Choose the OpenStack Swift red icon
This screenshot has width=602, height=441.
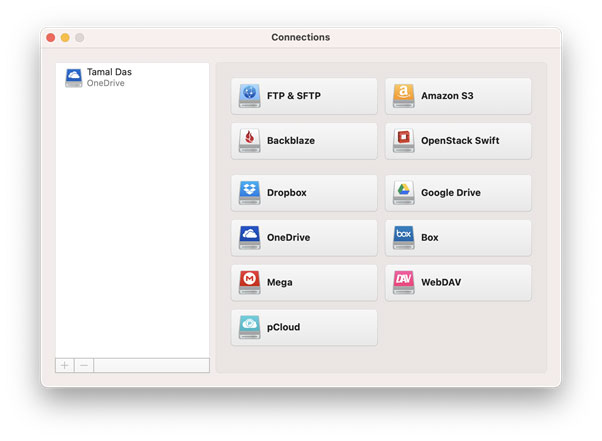[x=403, y=141]
